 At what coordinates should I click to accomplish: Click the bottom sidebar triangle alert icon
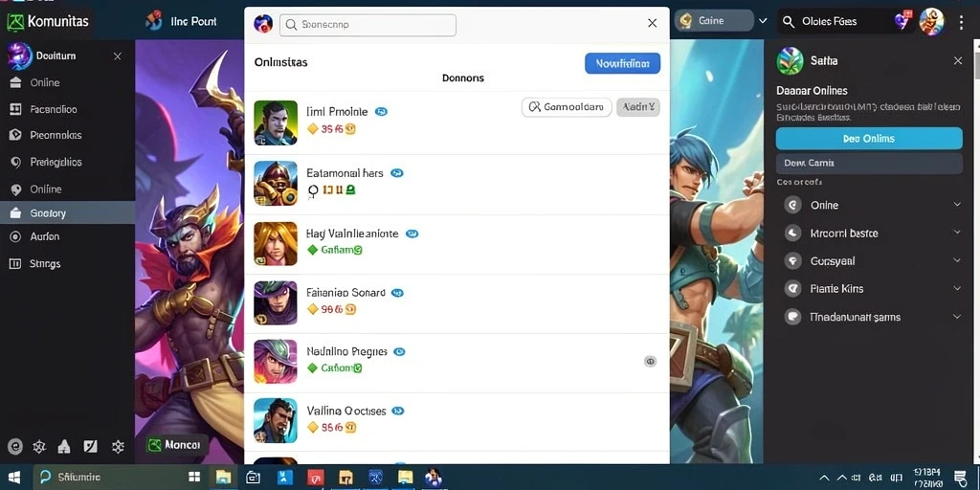[x=64, y=446]
